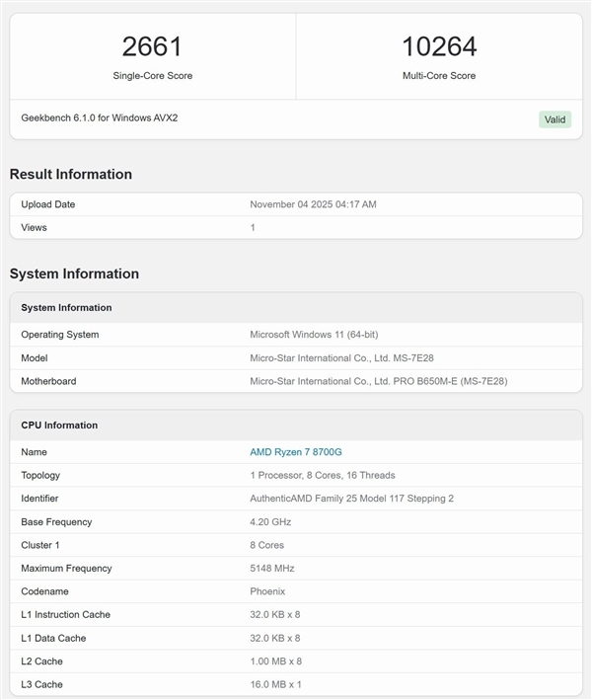Click the 10264 multi-core score number

439,46
